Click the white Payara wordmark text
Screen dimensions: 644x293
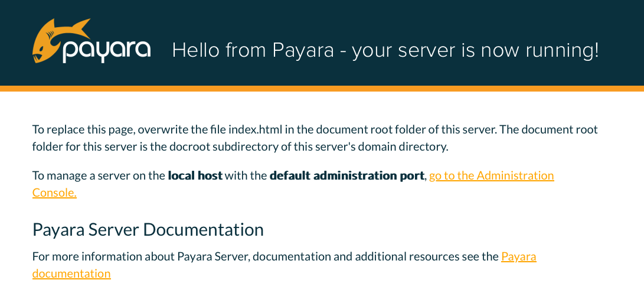pos(106,51)
